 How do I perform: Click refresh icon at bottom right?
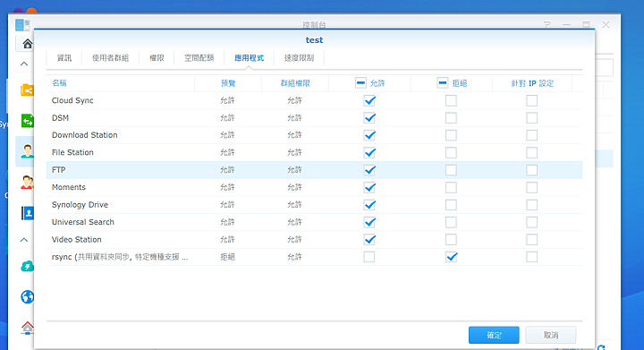point(601,347)
